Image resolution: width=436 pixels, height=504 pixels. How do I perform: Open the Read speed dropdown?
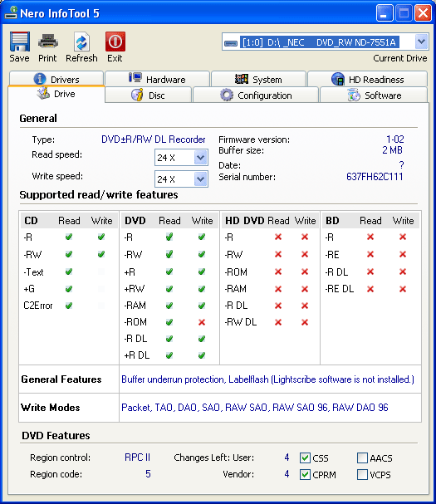point(201,158)
